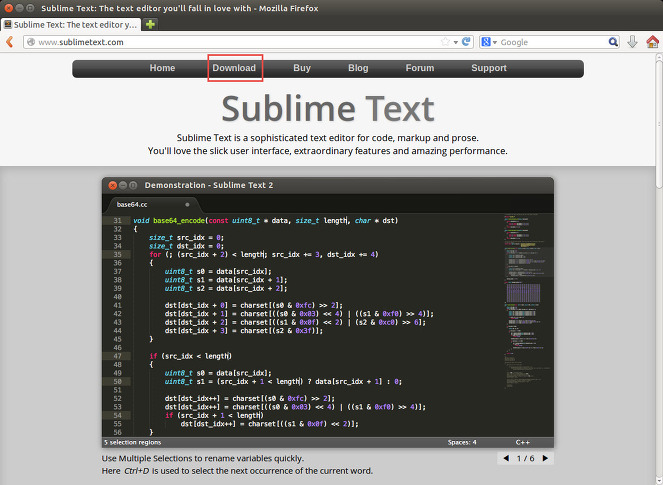The height and width of the screenshot is (485, 663).
Task: Click the unsaved-changes dot on the base64.cc tab
Action: 187,205
